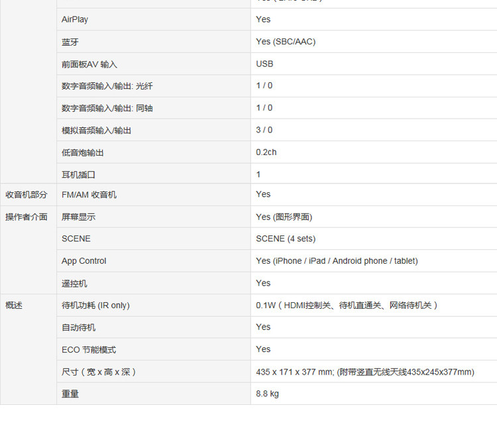
Task: Select the App Control label
Action: pos(83,261)
